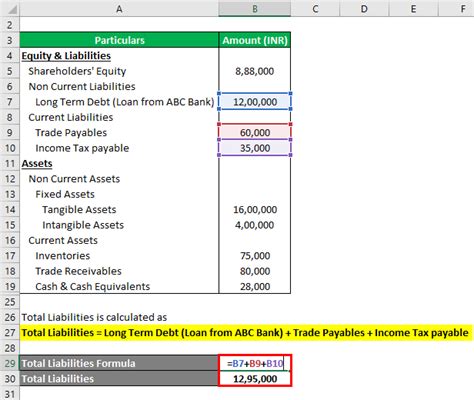Click the value 4,00,000
This screenshot has width=474, height=400.
(255, 225)
